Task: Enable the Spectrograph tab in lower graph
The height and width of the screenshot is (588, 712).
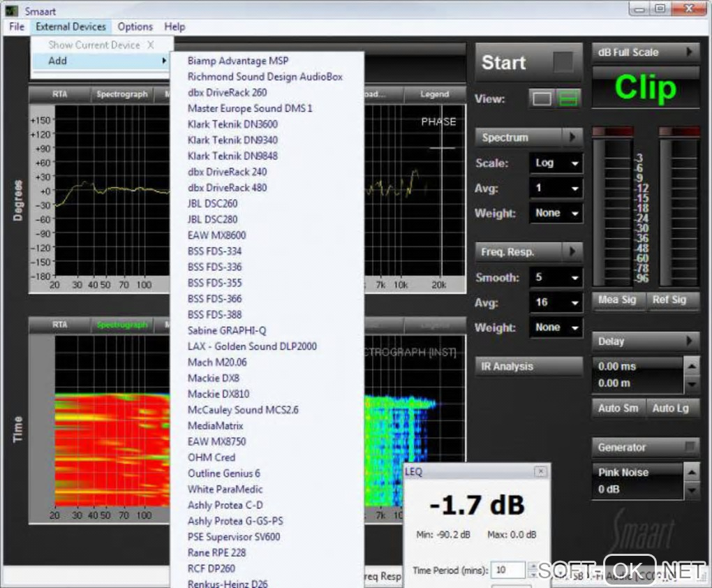Action: 122,325
